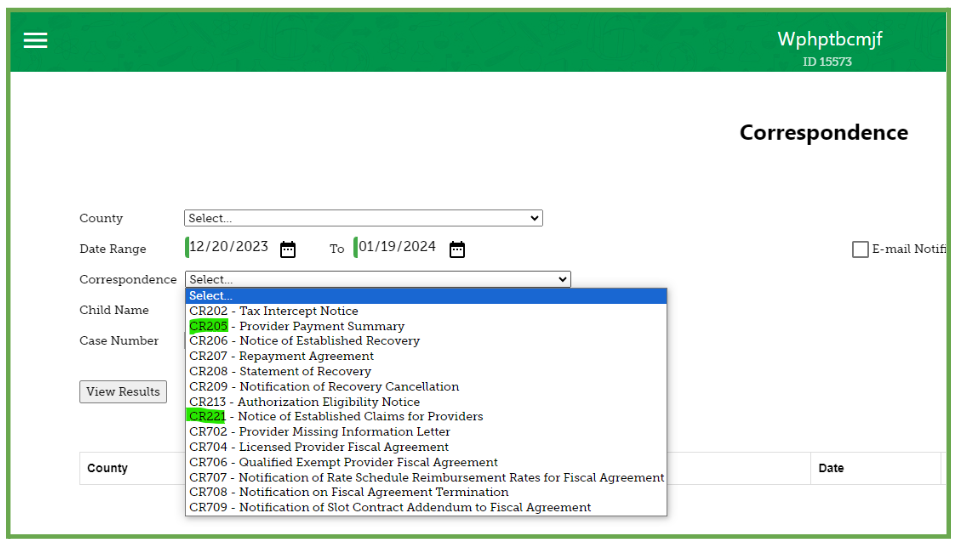Open the start date calendar picker

[x=288, y=249]
